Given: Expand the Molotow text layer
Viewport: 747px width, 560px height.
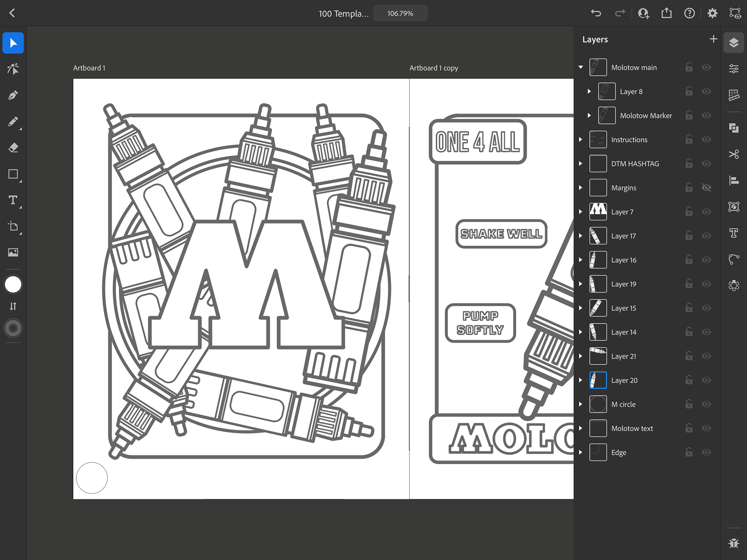Looking at the screenshot, I should tap(580, 428).
